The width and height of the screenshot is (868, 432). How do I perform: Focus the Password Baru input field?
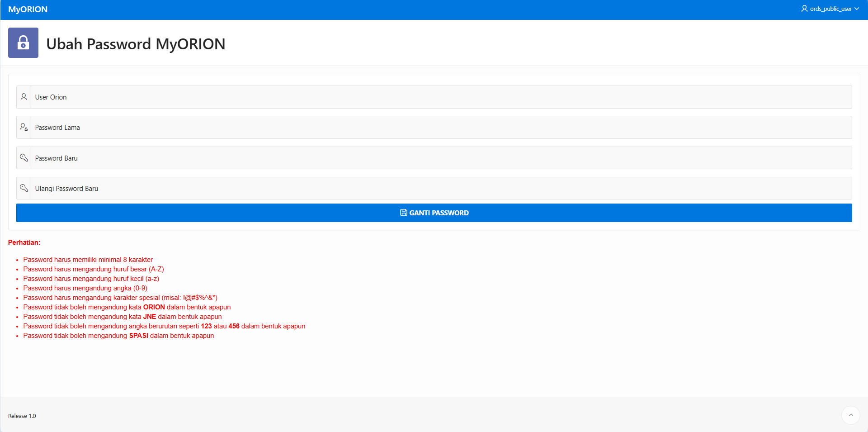pos(441,158)
